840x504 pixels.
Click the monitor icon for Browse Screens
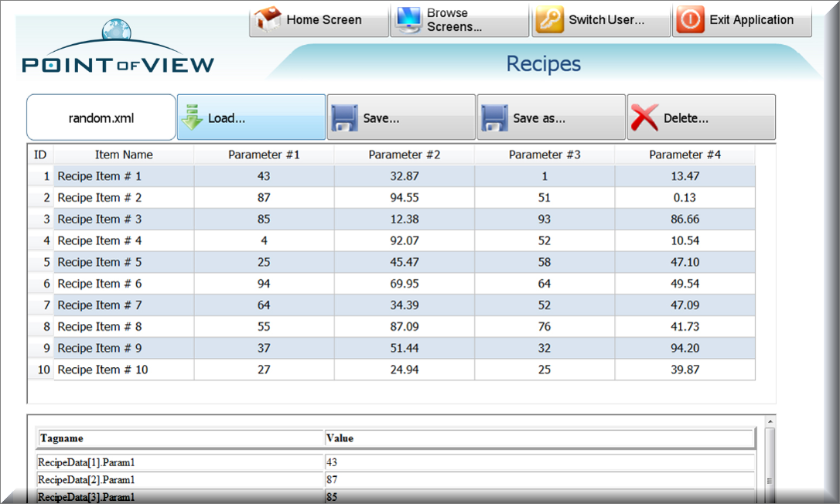pyautogui.click(x=408, y=20)
